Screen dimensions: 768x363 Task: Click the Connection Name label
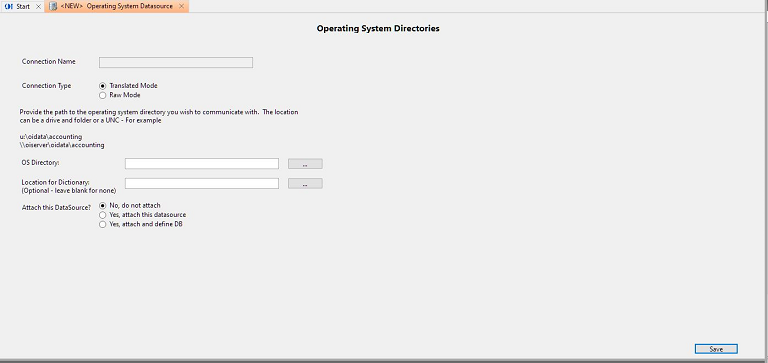(x=49, y=62)
